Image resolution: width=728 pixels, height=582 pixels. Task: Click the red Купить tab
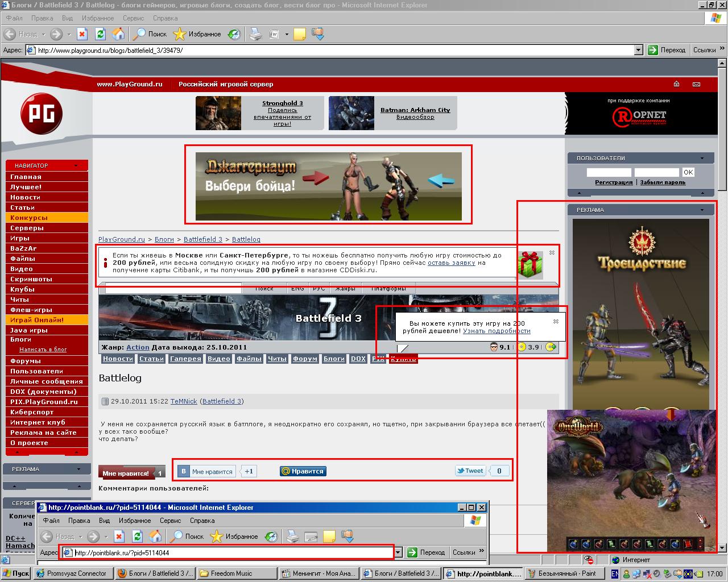403,359
